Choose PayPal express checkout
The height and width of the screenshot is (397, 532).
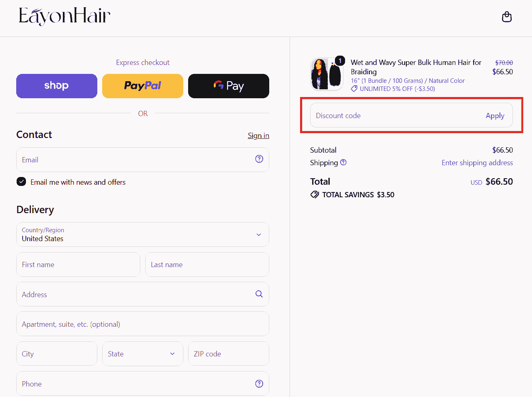point(143,86)
